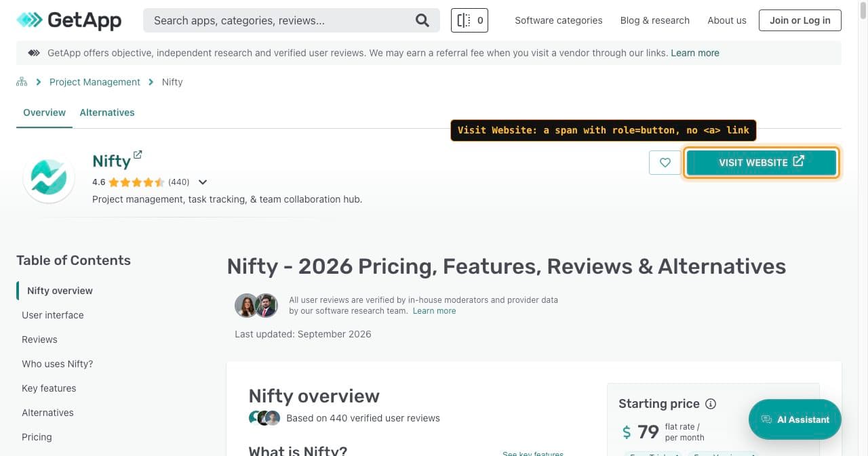Click the See key features link
Viewport: 868px width, 456px height.
pyautogui.click(x=533, y=453)
